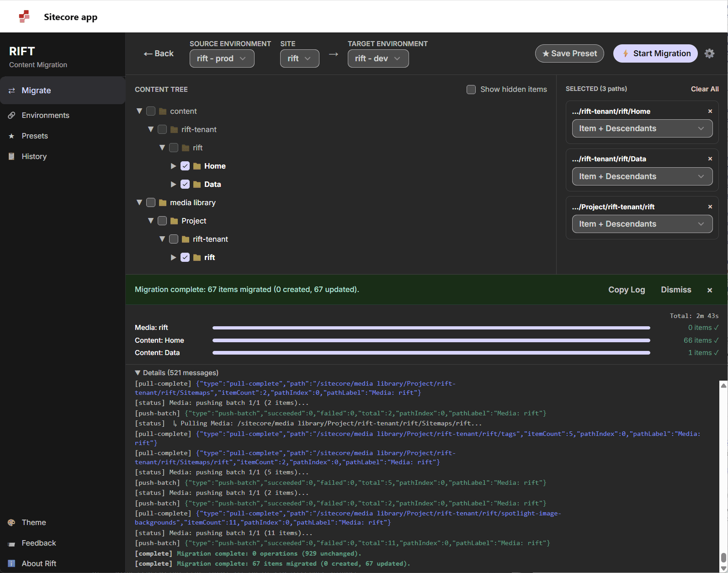Open scope dropdown for rift-tenant/rift/Data path
The image size is (728, 573).
coord(642,176)
